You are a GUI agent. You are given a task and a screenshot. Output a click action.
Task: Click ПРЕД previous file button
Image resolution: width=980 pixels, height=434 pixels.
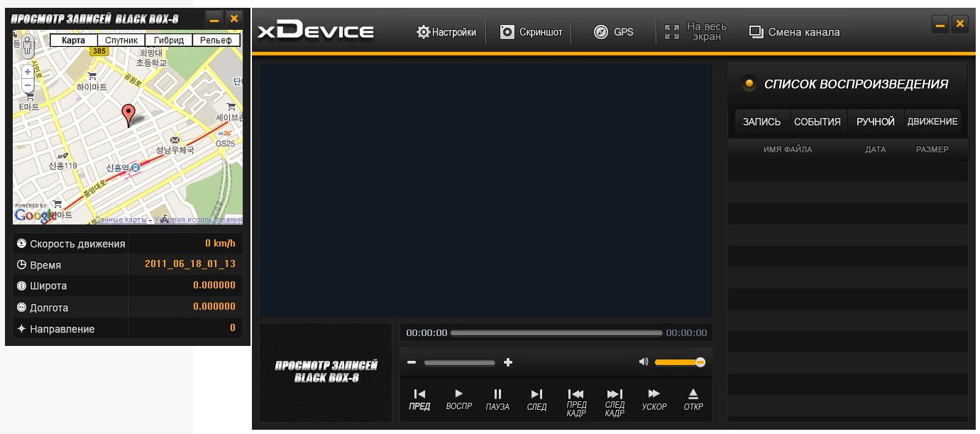coord(419,399)
